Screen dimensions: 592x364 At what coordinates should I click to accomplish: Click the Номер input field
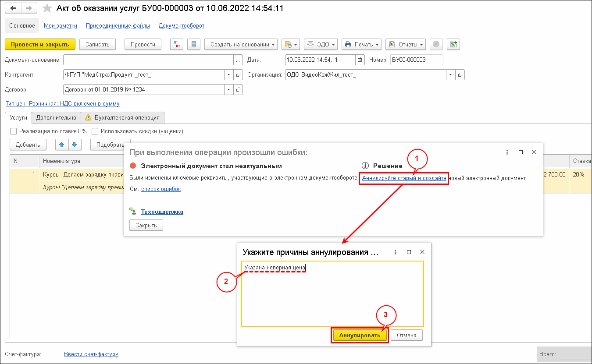(417, 60)
